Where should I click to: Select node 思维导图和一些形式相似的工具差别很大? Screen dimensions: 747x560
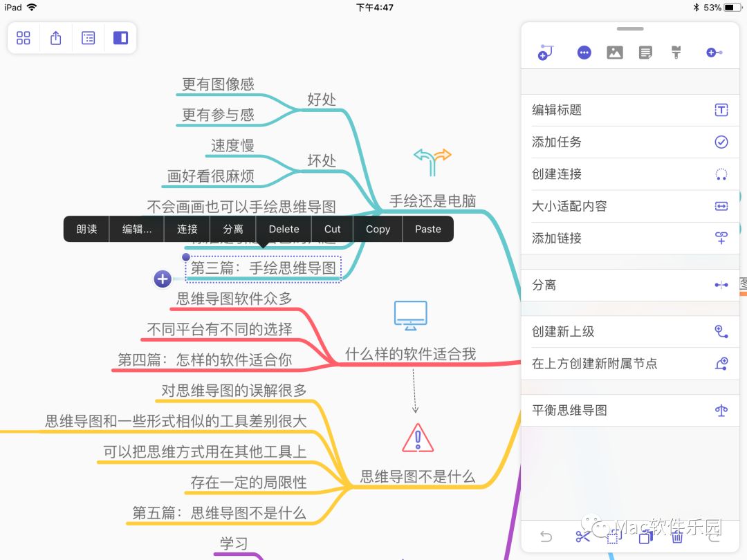click(176, 421)
